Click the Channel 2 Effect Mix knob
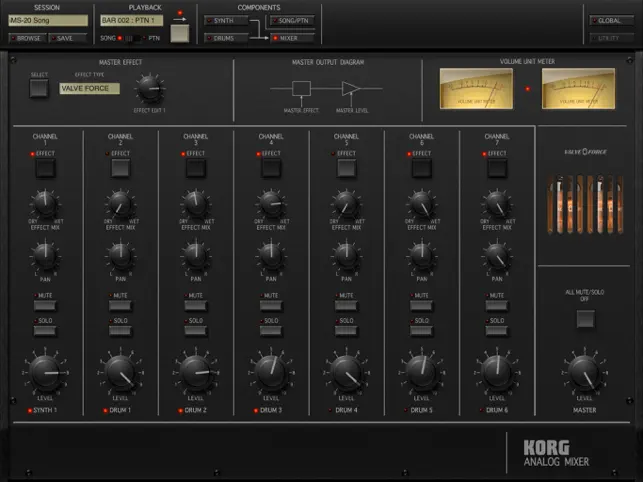 (x=120, y=204)
